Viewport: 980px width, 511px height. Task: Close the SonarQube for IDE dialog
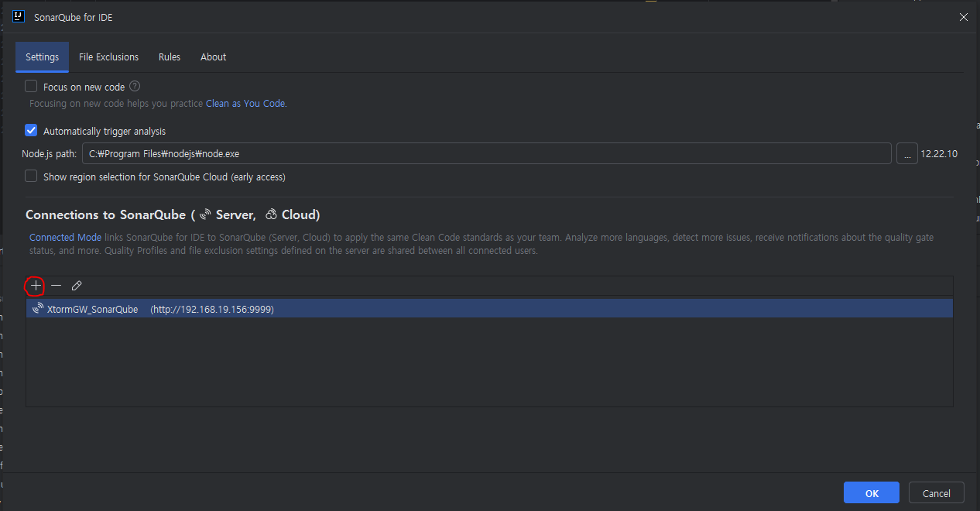964,17
